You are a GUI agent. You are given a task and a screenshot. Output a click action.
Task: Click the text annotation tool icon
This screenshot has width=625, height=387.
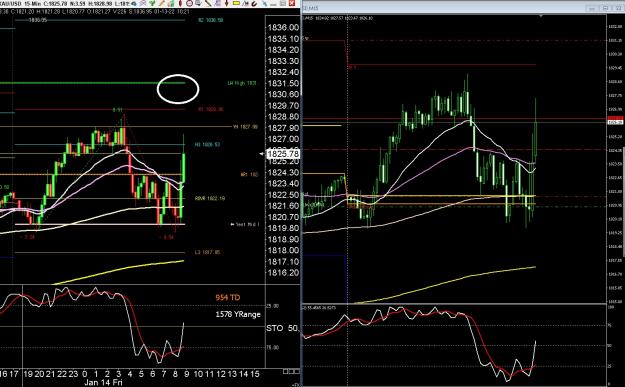tap(246, 3)
